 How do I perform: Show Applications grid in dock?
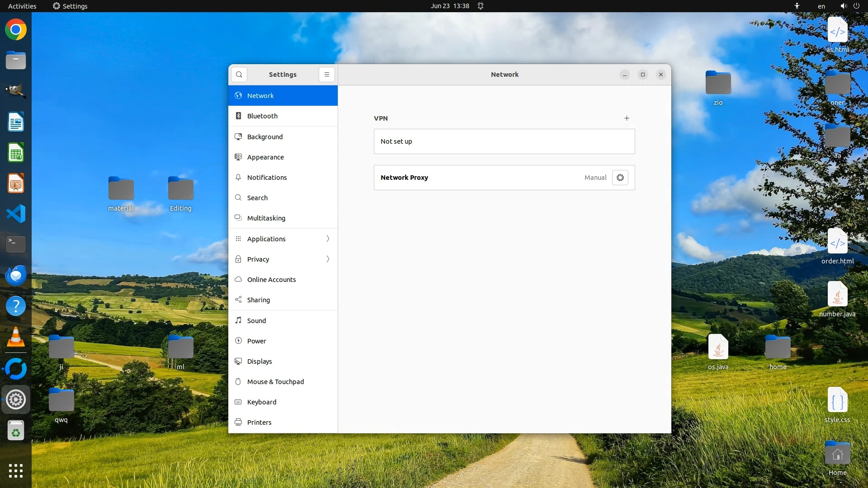coord(16,471)
